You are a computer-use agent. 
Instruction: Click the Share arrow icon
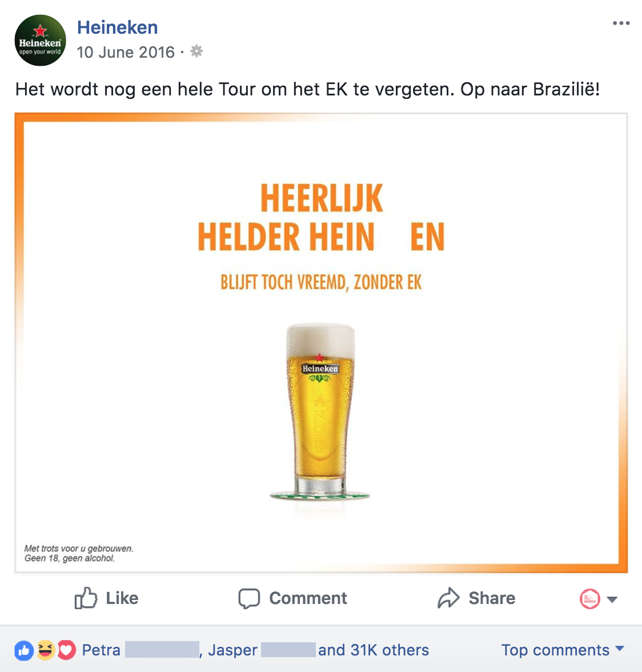click(448, 598)
